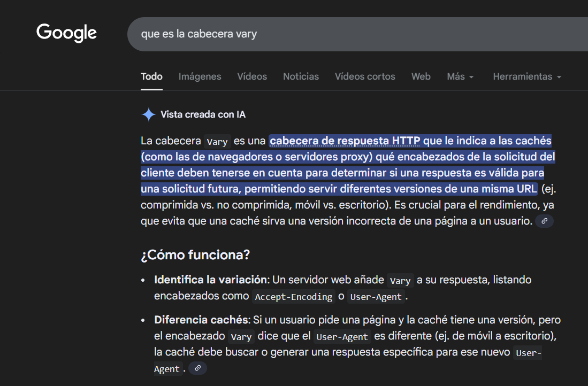Click highlighted 'cabecera de respuesta HTTP' text
The image size is (588, 386).
tap(345, 141)
